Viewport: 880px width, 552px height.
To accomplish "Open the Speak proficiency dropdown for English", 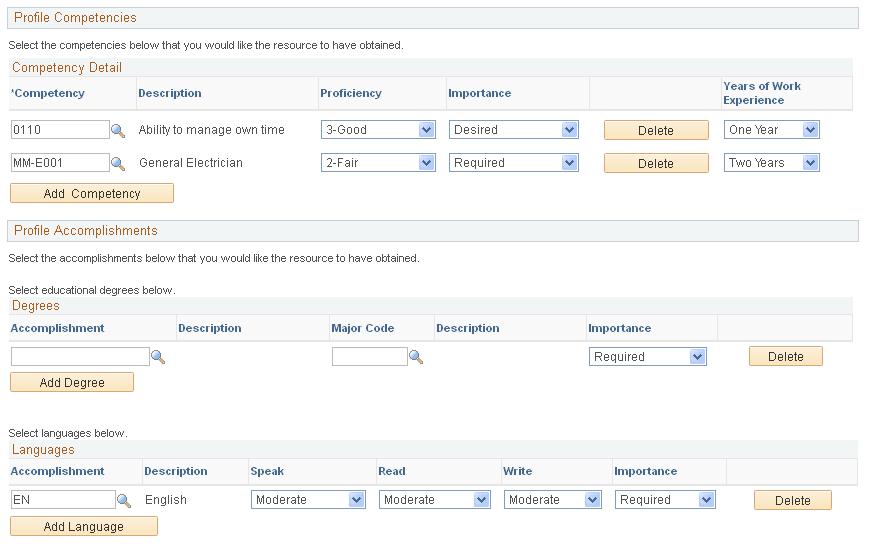I will (308, 500).
